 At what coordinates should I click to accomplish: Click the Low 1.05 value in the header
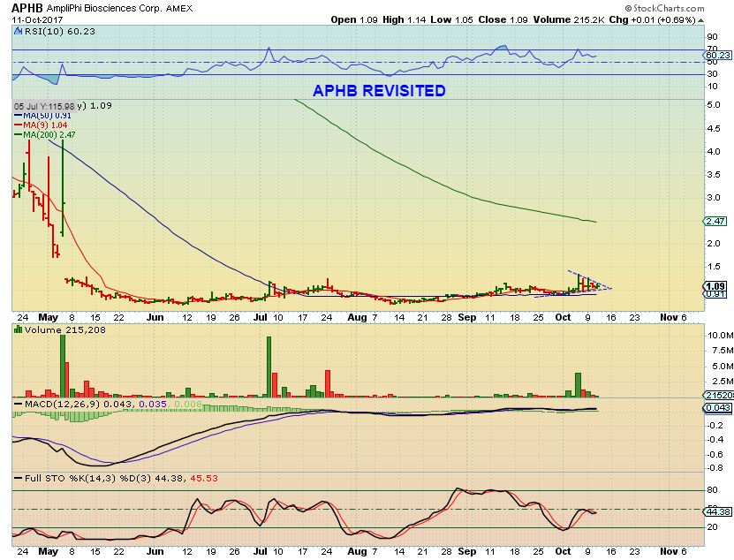click(x=451, y=19)
